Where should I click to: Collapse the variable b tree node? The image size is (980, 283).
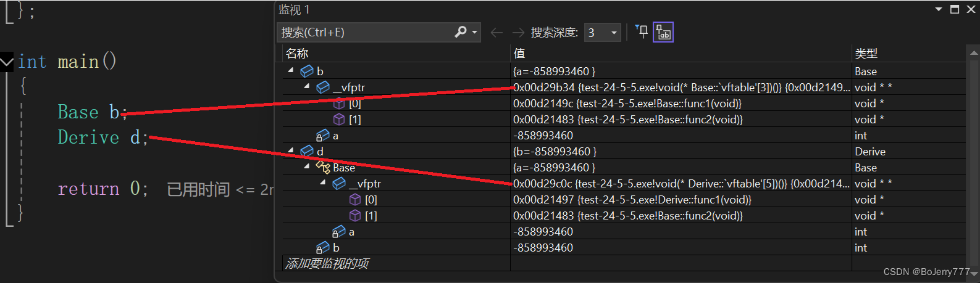tap(291, 70)
